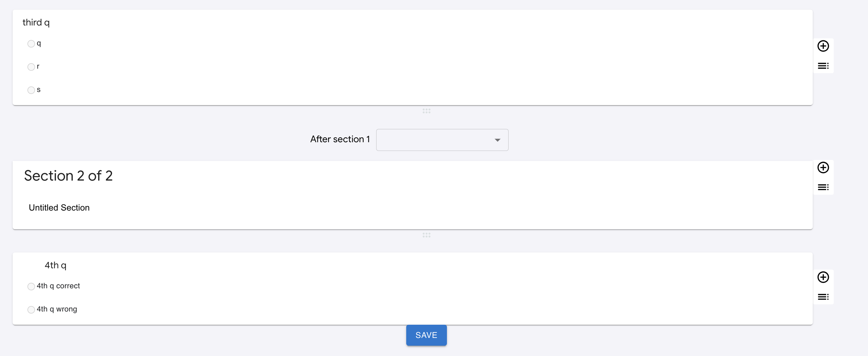Click the third q question title
The height and width of the screenshot is (356, 868).
pos(36,23)
